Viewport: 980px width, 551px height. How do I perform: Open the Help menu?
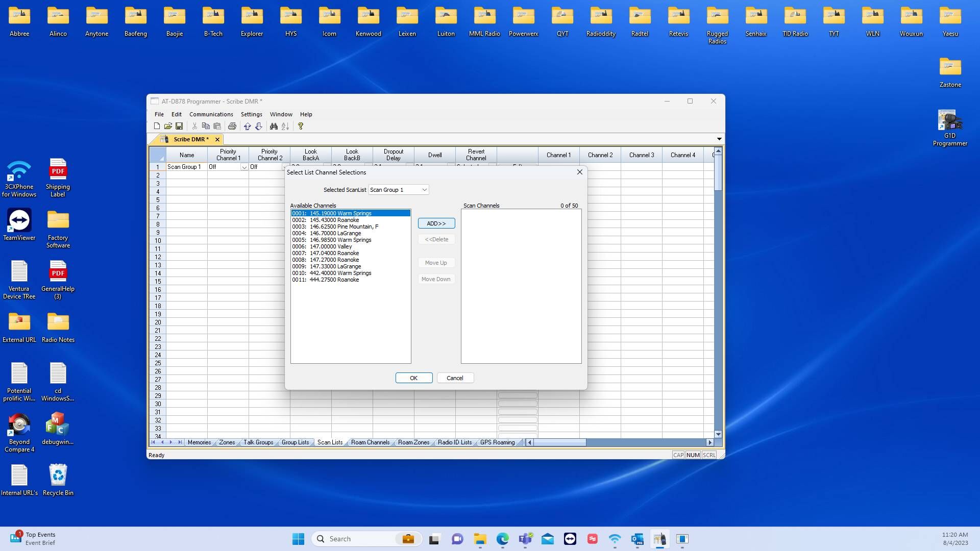coord(306,114)
